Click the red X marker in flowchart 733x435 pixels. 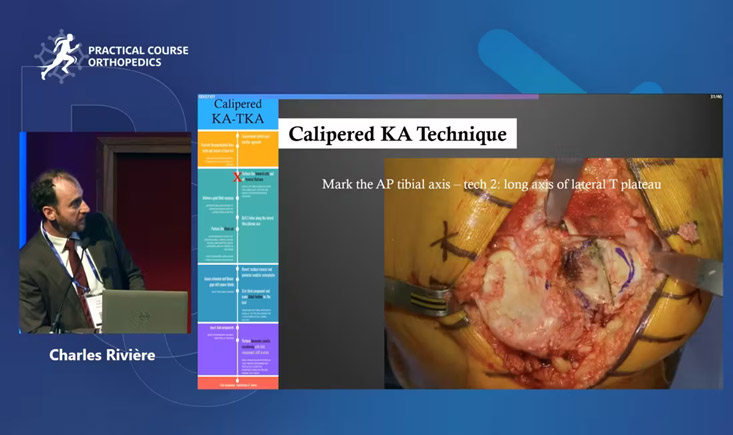237,176
